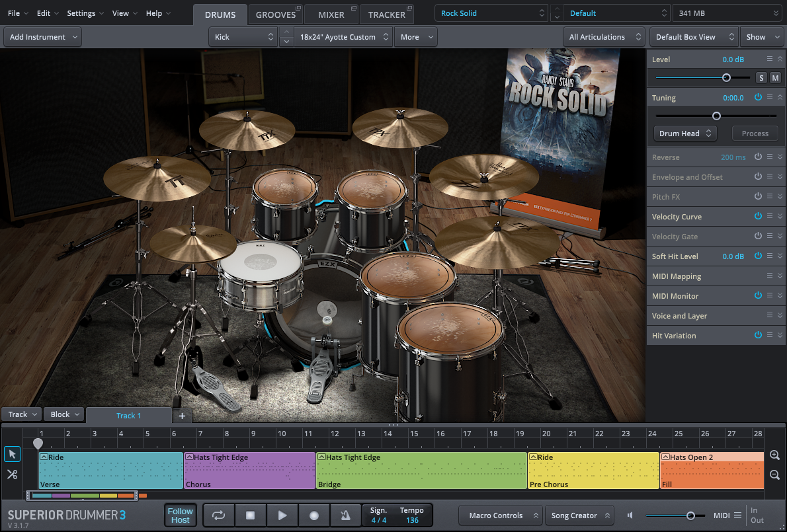The width and height of the screenshot is (787, 532).
Task: Toggle Hit Variation power button
Action: pos(758,335)
